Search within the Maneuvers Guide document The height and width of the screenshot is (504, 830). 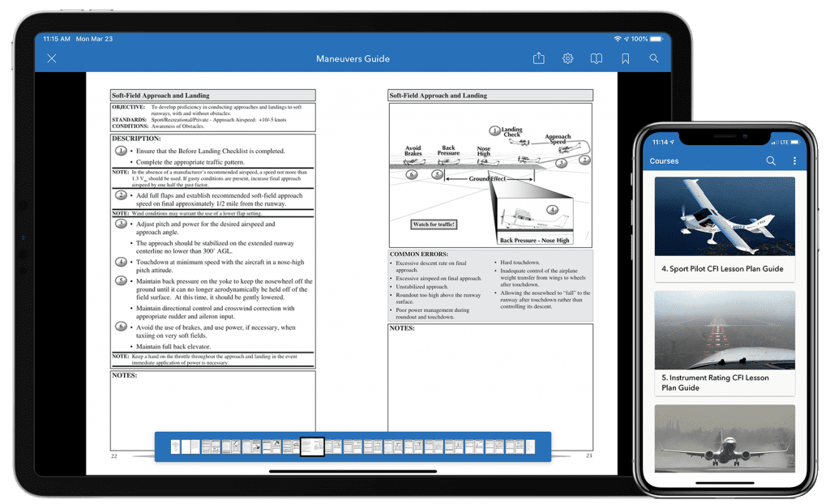[x=654, y=58]
